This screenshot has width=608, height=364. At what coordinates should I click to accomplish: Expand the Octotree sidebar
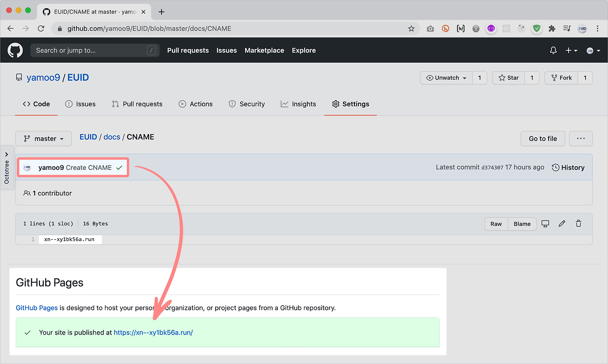click(7, 167)
